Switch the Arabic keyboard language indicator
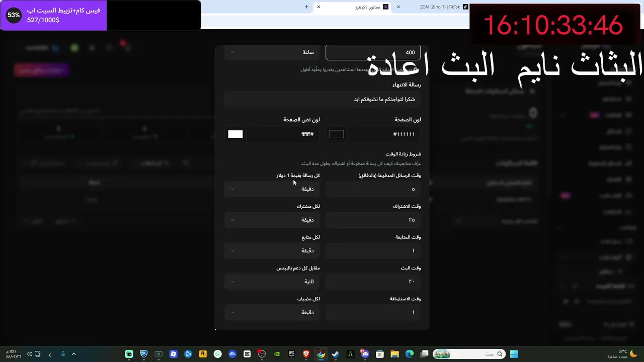The height and width of the screenshot is (362, 644). click(50, 354)
